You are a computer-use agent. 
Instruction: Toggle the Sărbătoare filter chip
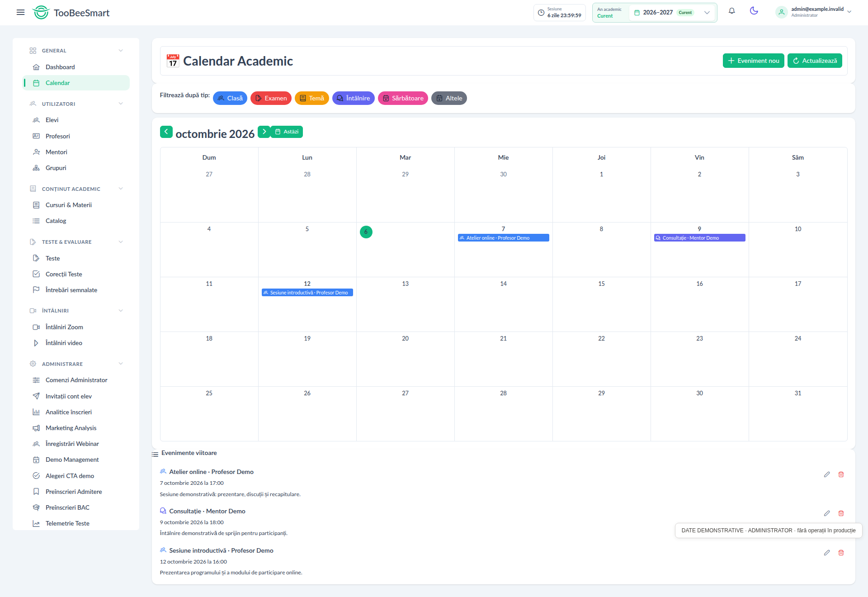[403, 98]
